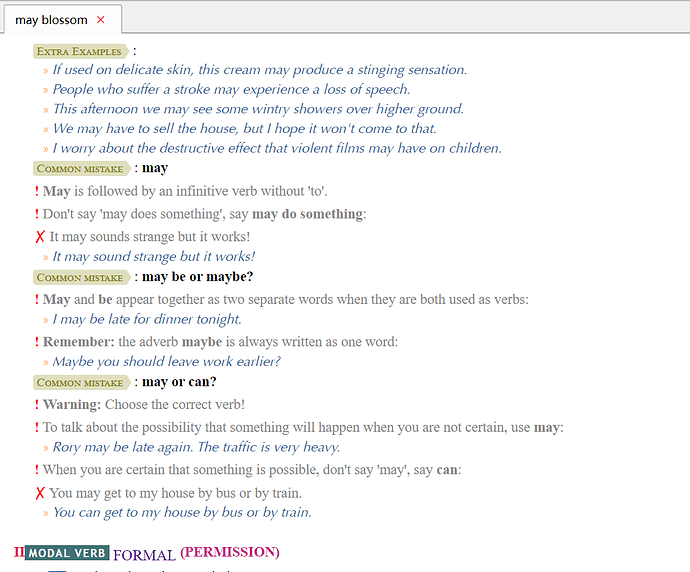Click exclamation mark before 'May is followed by'
Viewport: 690px width, 572px height.
coord(37,191)
